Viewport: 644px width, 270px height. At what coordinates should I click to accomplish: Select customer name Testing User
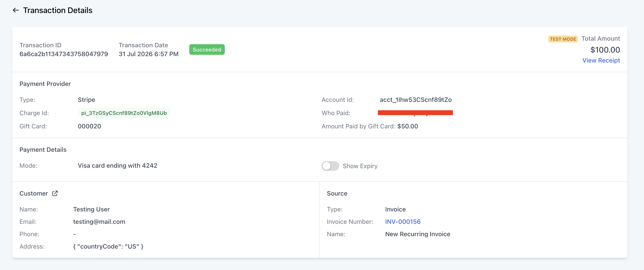pyautogui.click(x=91, y=209)
